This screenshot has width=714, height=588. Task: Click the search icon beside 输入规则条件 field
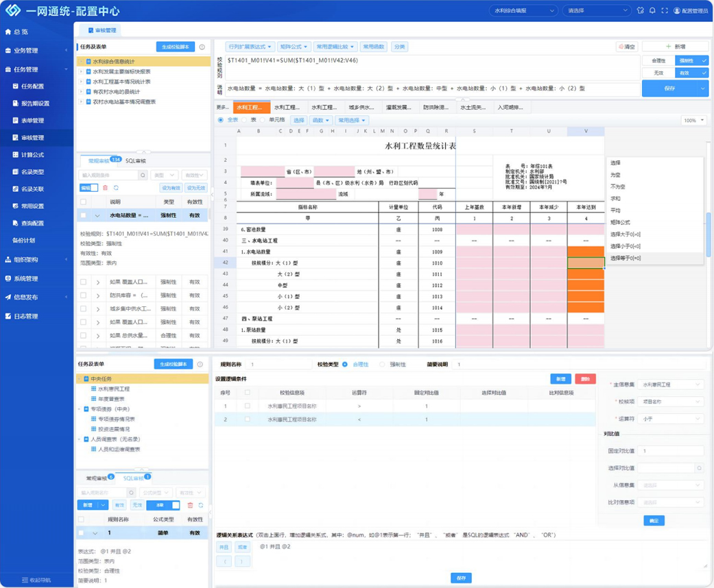[143, 175]
